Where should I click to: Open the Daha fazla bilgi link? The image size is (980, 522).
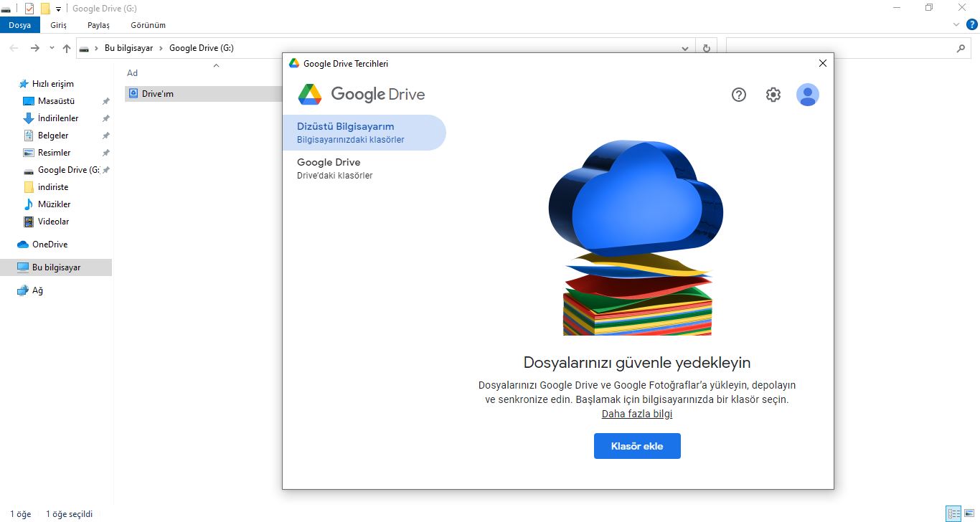click(637, 414)
